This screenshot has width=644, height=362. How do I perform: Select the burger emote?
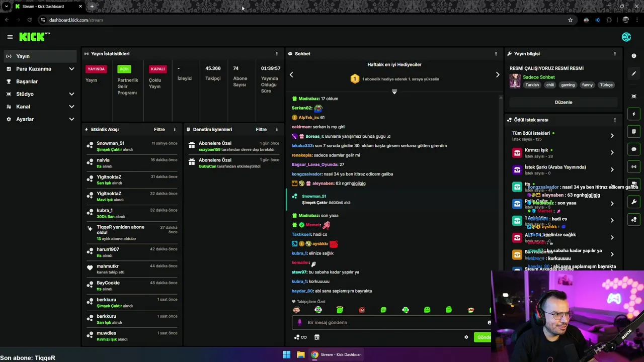tap(470, 310)
